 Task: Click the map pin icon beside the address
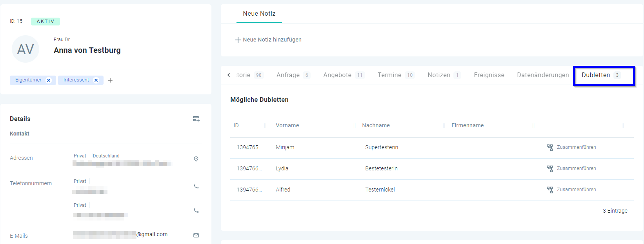click(196, 159)
